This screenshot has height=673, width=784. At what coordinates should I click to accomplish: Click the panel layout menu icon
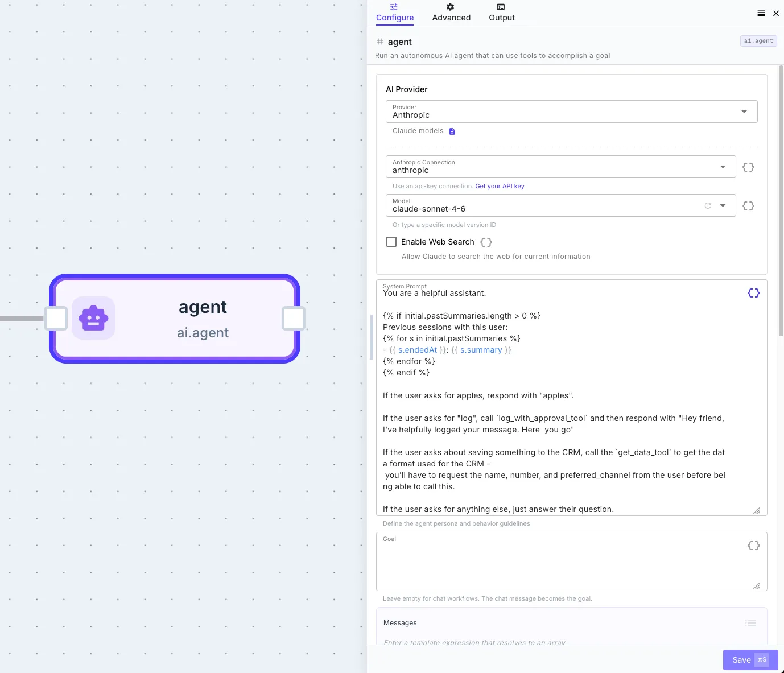pyautogui.click(x=761, y=13)
